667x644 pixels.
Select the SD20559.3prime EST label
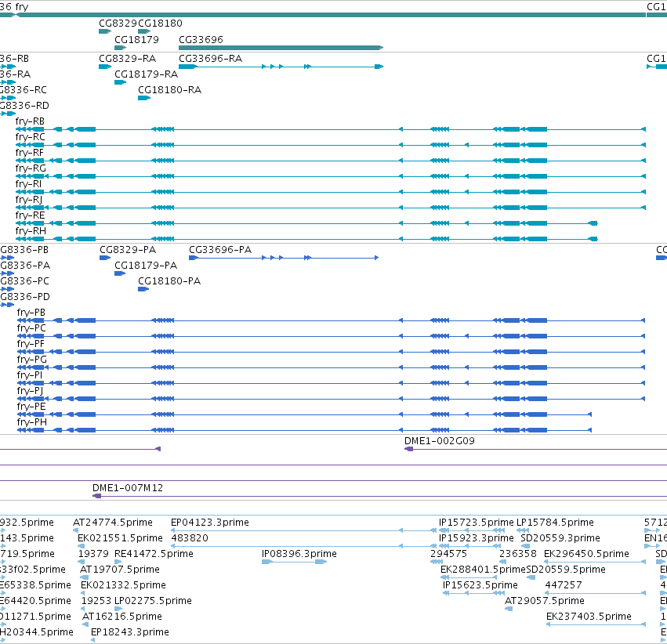560,538
